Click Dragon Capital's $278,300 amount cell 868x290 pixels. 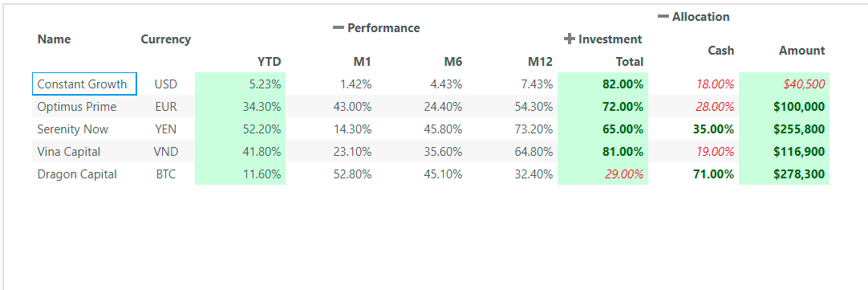(x=784, y=174)
